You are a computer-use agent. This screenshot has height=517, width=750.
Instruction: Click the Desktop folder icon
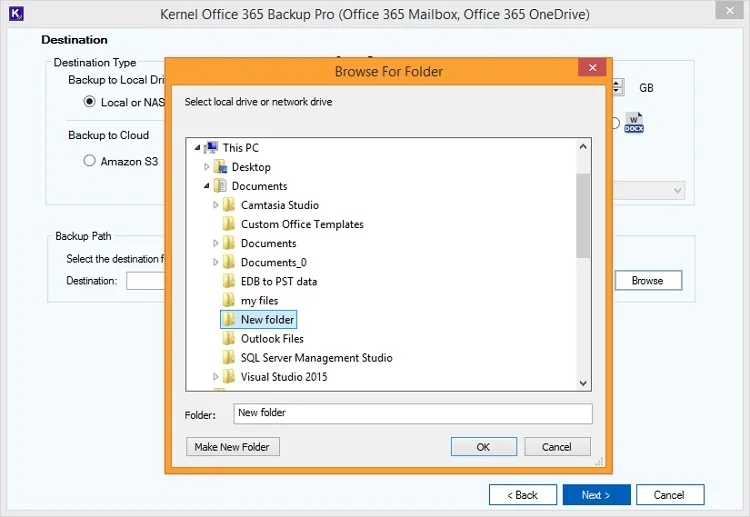pyautogui.click(x=220, y=167)
